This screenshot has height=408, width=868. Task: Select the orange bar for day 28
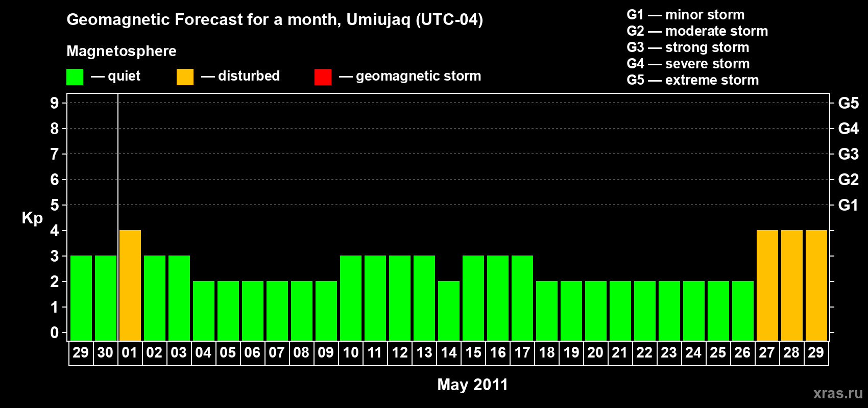click(x=792, y=286)
